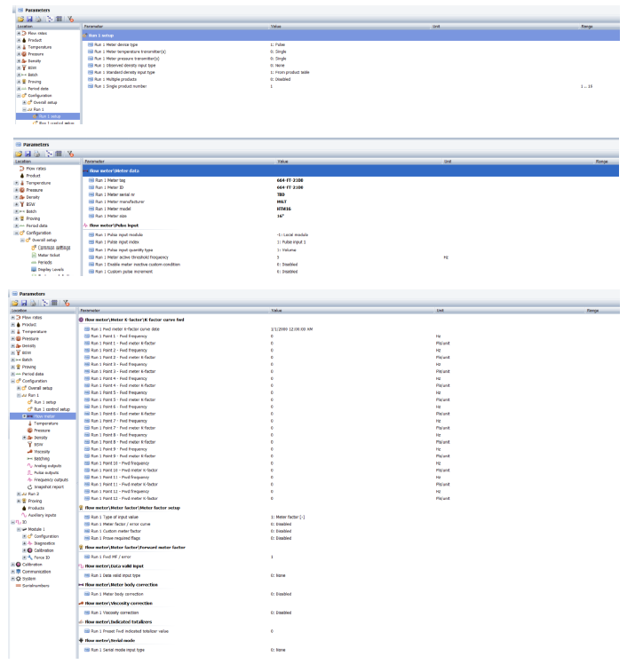Select 'Flow meter' node in the bottom window tree
This screenshot has width=635, height=672.
point(44,416)
